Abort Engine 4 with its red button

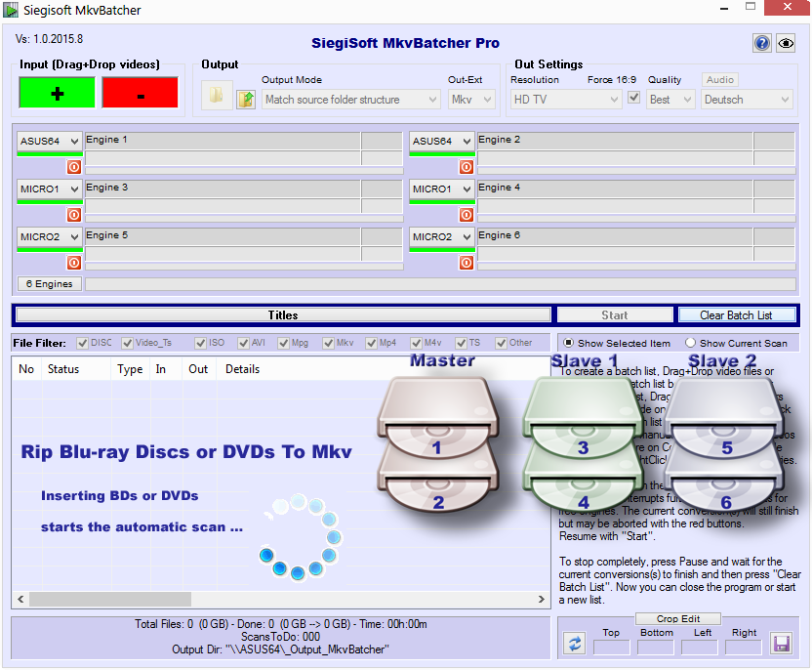coord(467,215)
